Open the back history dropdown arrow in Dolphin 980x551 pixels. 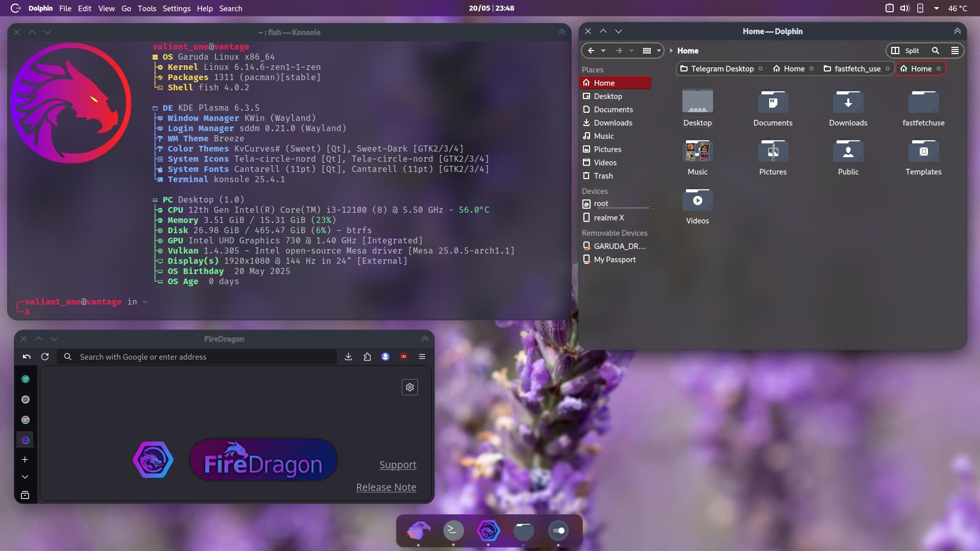tap(603, 51)
